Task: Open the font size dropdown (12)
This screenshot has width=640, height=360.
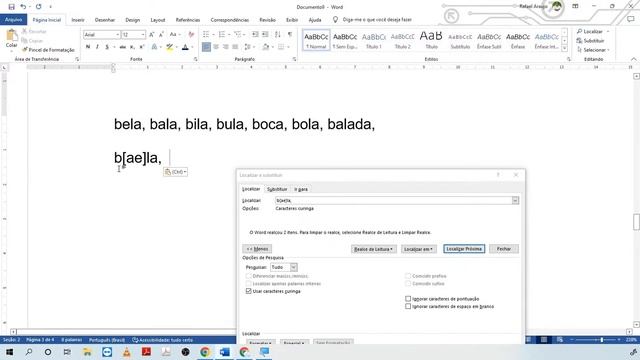Action: (142, 35)
